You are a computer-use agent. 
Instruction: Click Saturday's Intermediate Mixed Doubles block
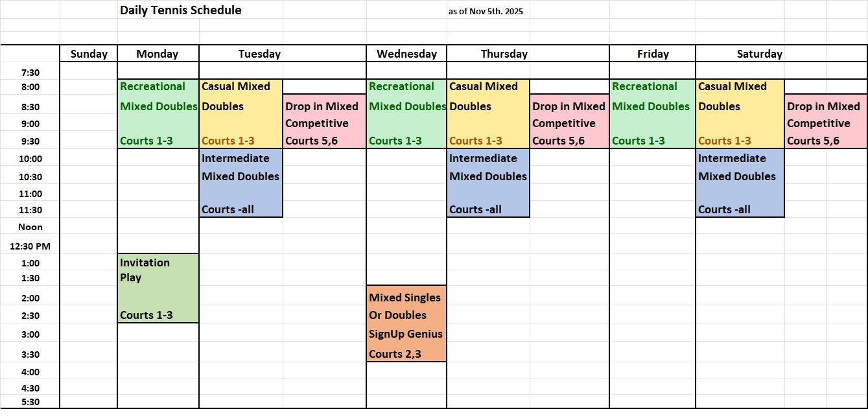740,183
